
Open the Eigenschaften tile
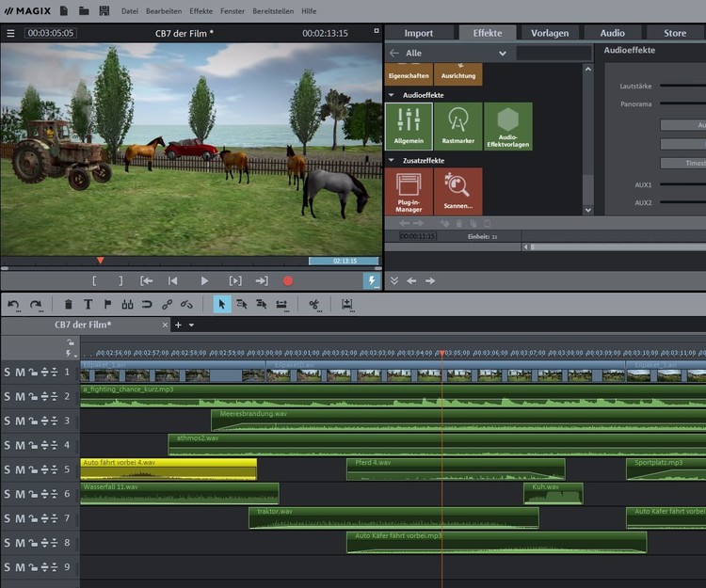(x=409, y=74)
